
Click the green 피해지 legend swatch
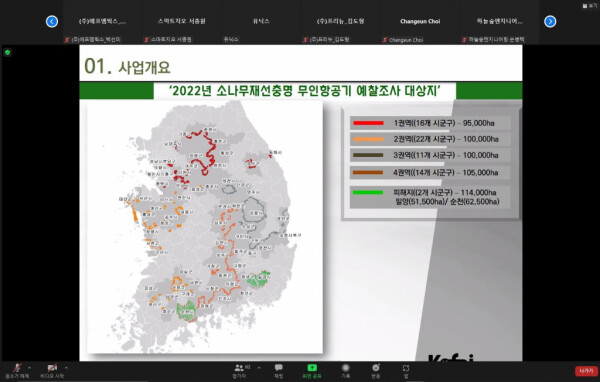[368, 192]
